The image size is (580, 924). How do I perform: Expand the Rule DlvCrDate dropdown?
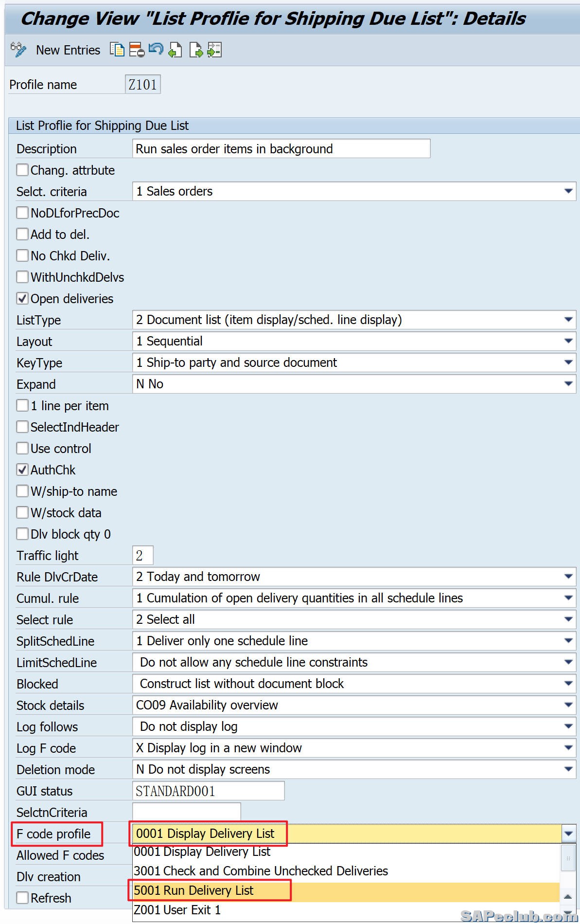point(568,577)
